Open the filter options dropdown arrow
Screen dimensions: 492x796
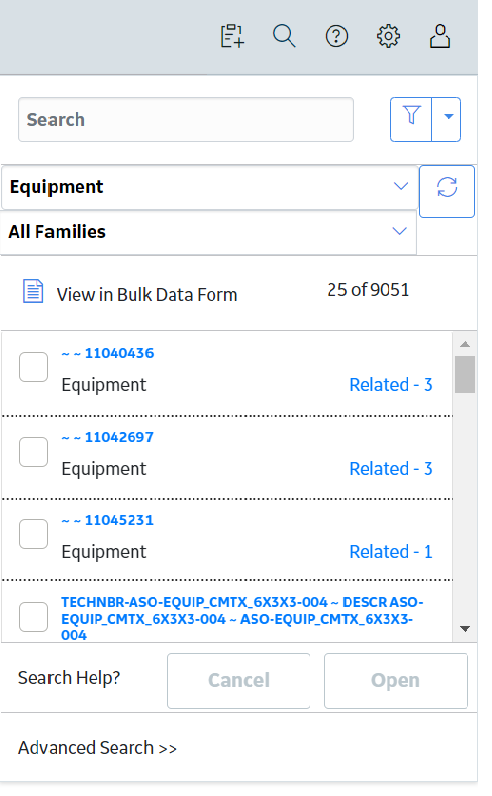click(447, 119)
